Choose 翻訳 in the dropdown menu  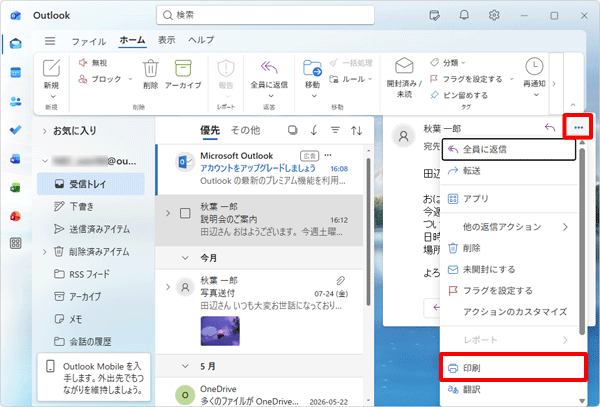click(x=509, y=390)
